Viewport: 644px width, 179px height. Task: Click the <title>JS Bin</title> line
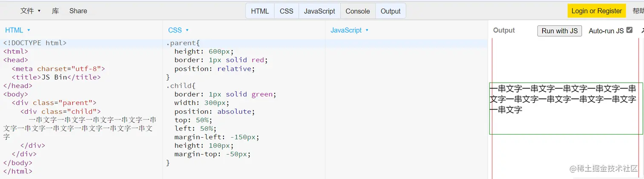pyautogui.click(x=56, y=77)
